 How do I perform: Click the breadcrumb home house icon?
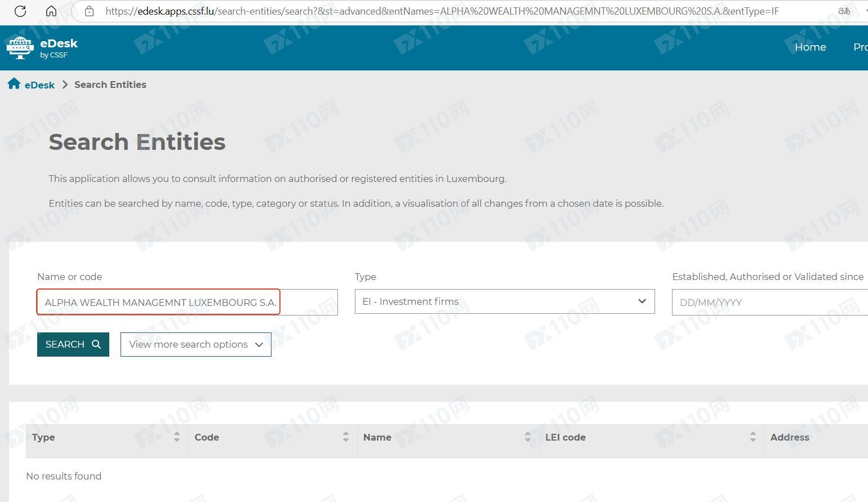click(14, 84)
